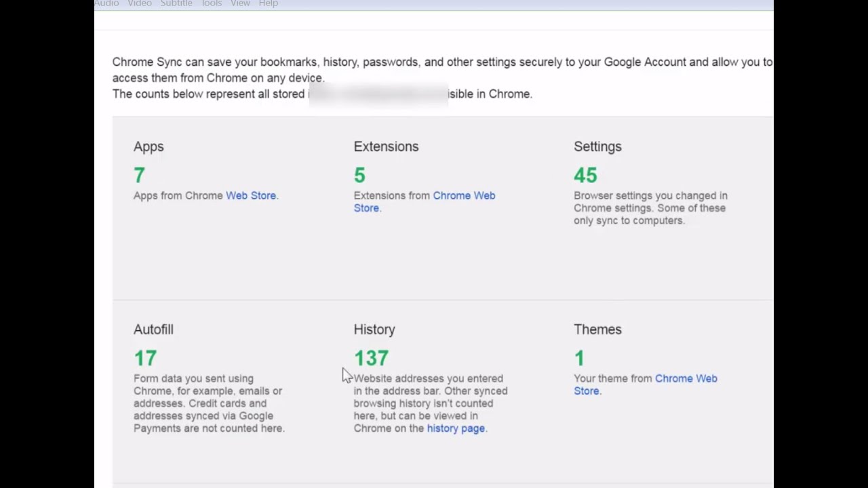Click the History section heading
This screenshot has height=488, width=868.
coord(374,329)
